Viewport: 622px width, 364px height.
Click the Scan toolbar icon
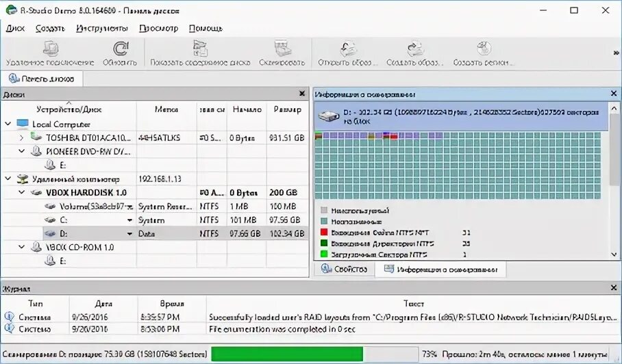click(282, 49)
